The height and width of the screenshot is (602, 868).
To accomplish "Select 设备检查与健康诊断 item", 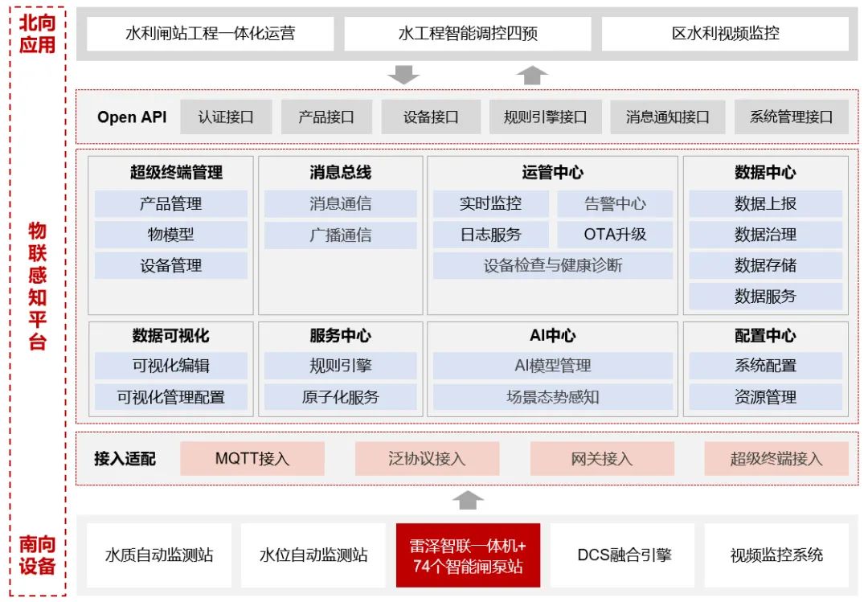I will point(552,265).
